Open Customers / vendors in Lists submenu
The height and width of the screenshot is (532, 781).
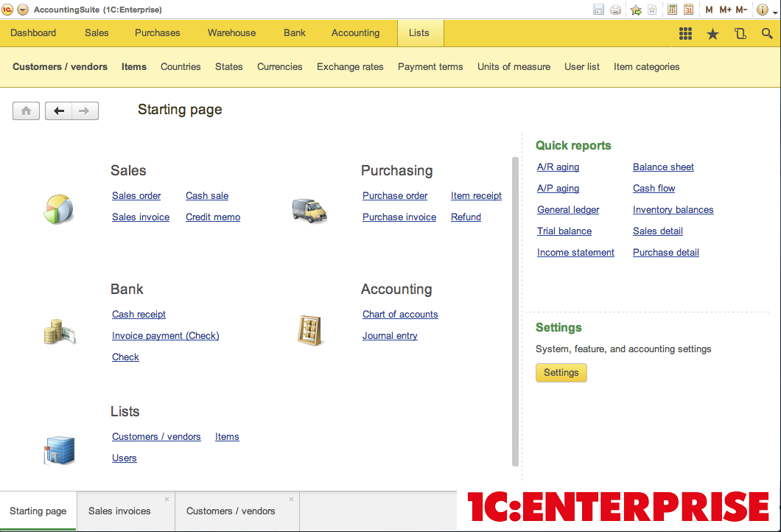60,67
